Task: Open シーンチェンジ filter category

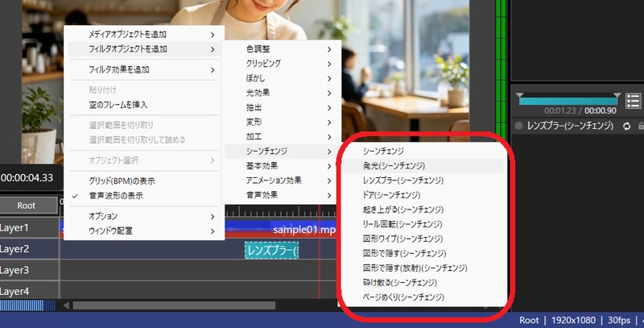Action: coord(281,152)
